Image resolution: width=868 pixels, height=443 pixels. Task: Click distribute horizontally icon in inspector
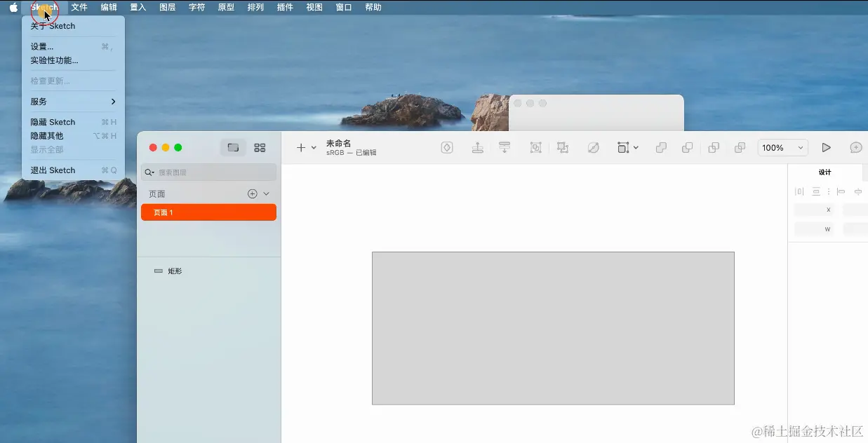click(x=799, y=191)
